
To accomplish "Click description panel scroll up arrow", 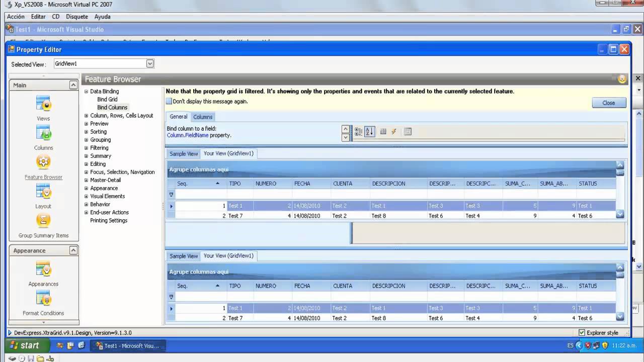I will click(345, 129).
